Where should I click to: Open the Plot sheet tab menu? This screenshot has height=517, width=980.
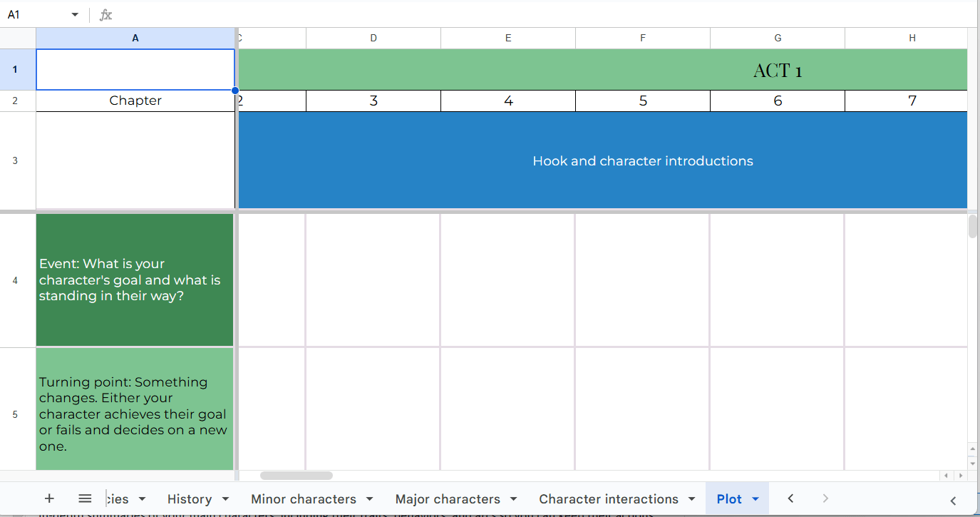click(x=754, y=499)
